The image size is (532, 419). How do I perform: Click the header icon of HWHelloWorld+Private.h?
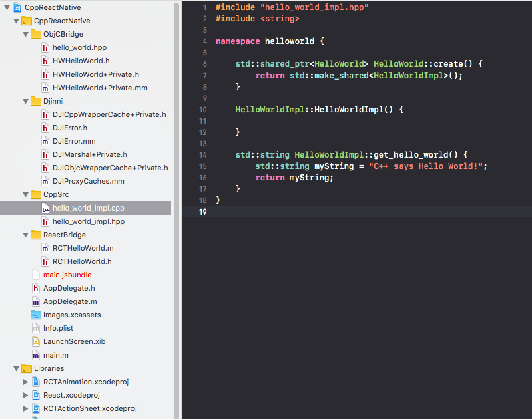(x=45, y=74)
